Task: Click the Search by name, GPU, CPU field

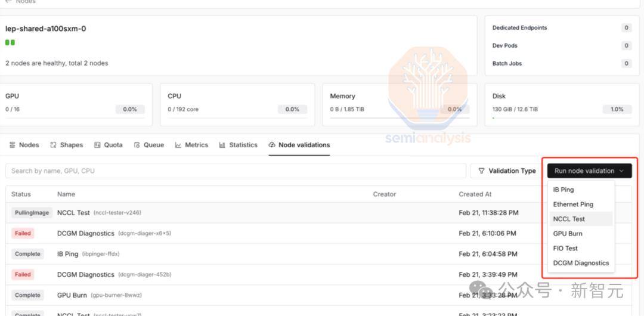Action: click(x=236, y=171)
